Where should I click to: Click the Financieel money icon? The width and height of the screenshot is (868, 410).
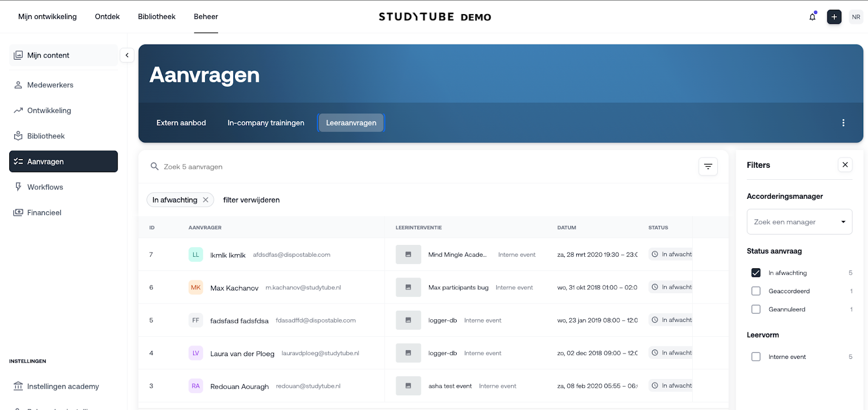tap(18, 212)
